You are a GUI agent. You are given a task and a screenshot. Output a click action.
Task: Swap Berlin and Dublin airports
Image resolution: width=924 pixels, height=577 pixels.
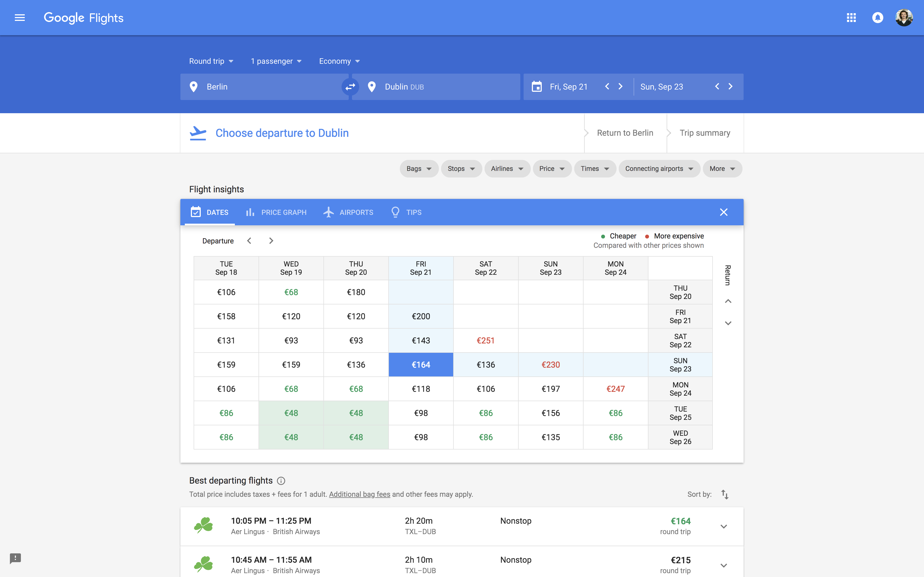coord(350,87)
